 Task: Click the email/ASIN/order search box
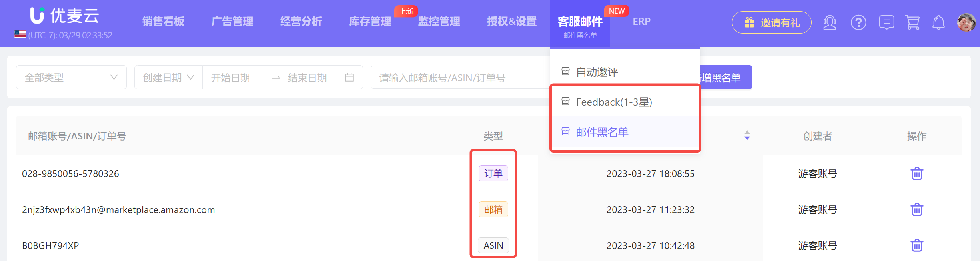460,78
